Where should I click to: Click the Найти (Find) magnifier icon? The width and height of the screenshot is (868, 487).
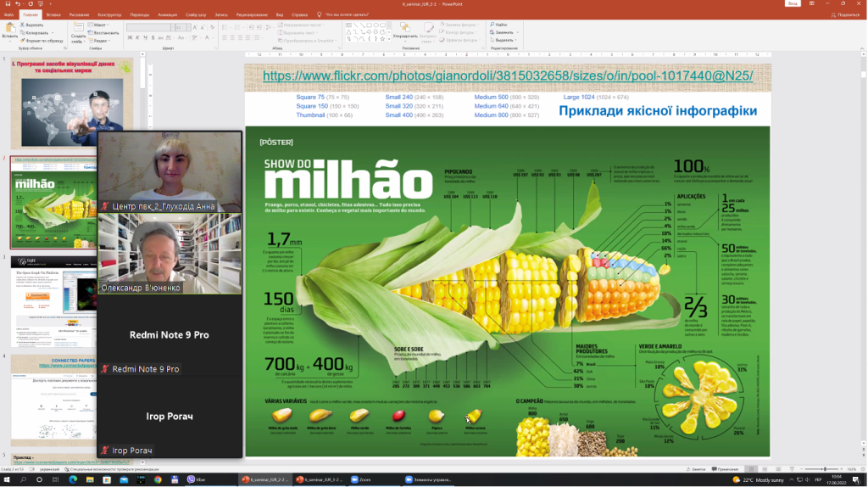(493, 25)
